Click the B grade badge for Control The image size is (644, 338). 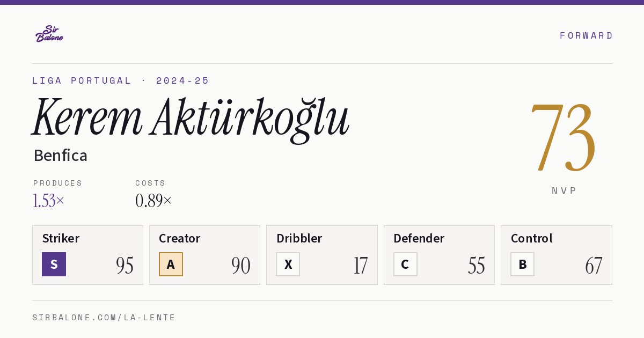click(522, 264)
